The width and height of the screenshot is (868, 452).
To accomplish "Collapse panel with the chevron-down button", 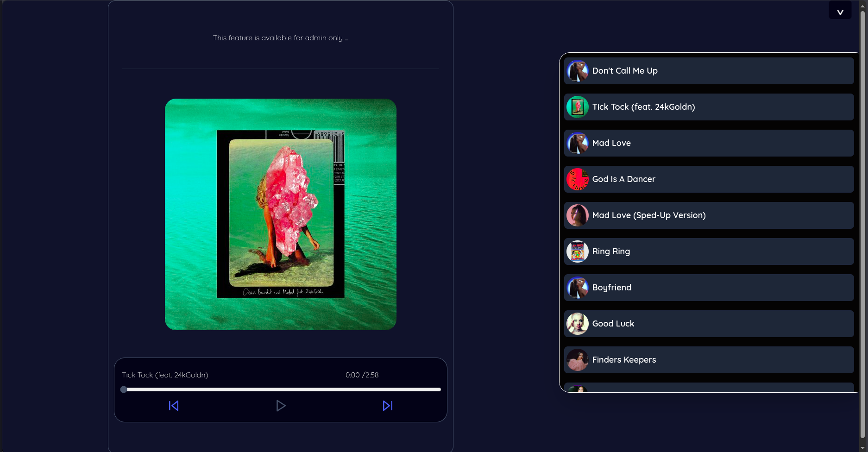I will coord(840,10).
